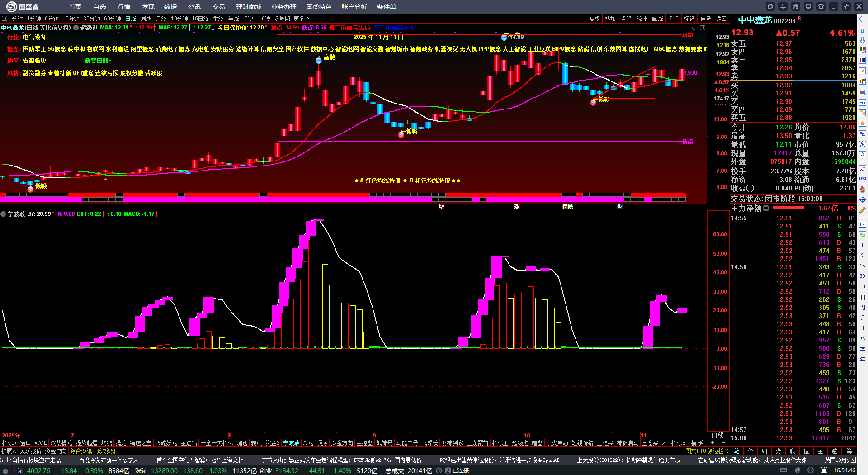The image size is (868, 475).
Task: Select the 宁波敢 indicator tab
Action: 291,443
